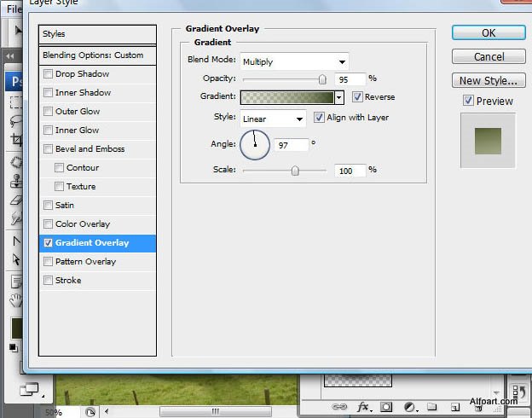Click the OK button

tap(488, 33)
